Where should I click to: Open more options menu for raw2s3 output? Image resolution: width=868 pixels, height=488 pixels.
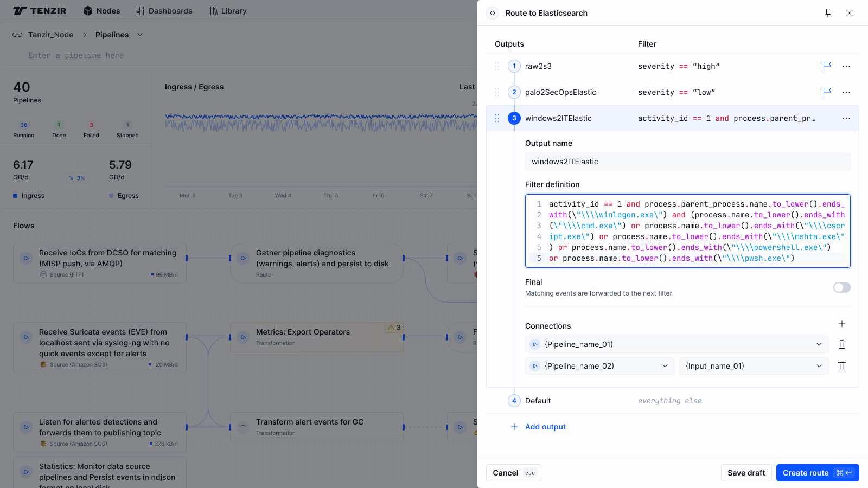(846, 66)
